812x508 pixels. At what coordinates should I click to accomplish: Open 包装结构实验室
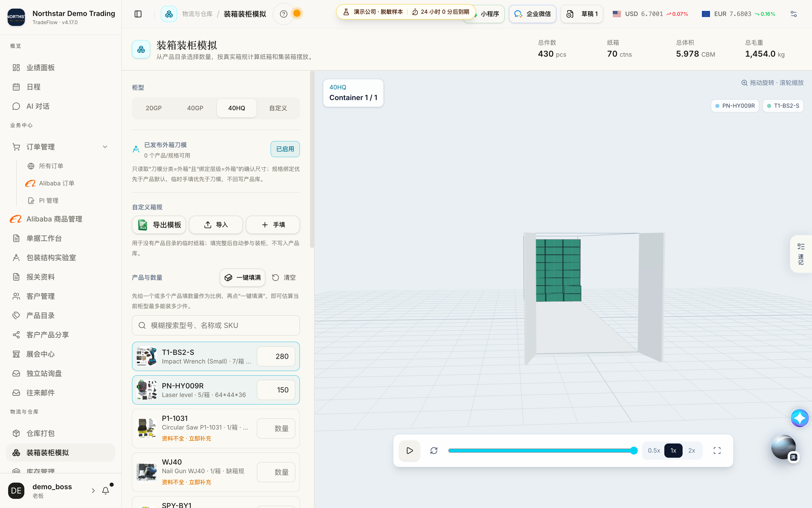point(60,258)
